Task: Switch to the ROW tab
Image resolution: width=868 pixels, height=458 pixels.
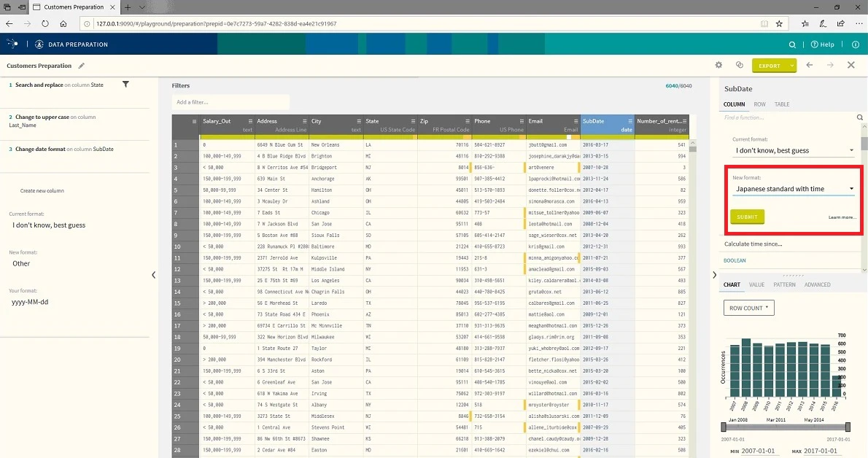Action: coord(759,104)
